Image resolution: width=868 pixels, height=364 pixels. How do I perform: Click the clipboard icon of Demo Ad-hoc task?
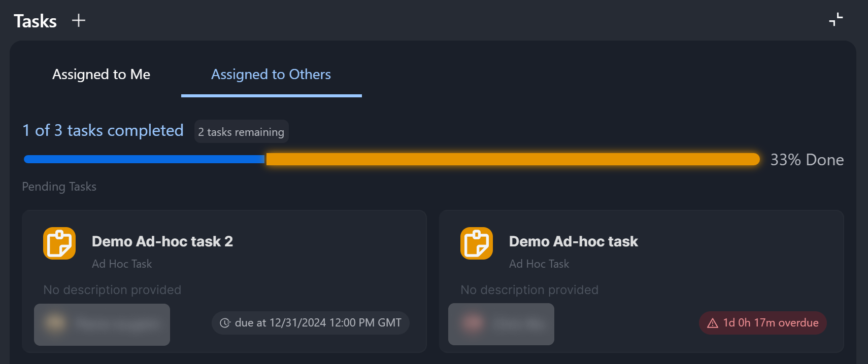[477, 243]
